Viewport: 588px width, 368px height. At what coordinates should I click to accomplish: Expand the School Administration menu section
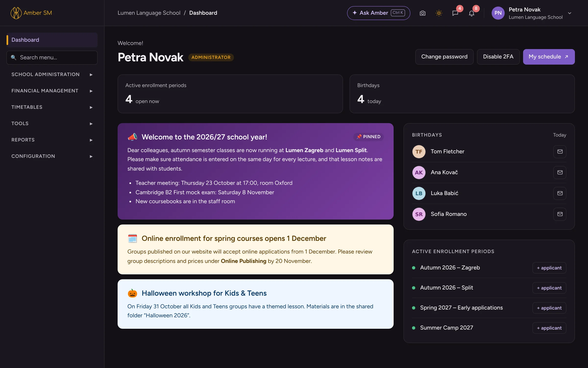(x=52, y=74)
